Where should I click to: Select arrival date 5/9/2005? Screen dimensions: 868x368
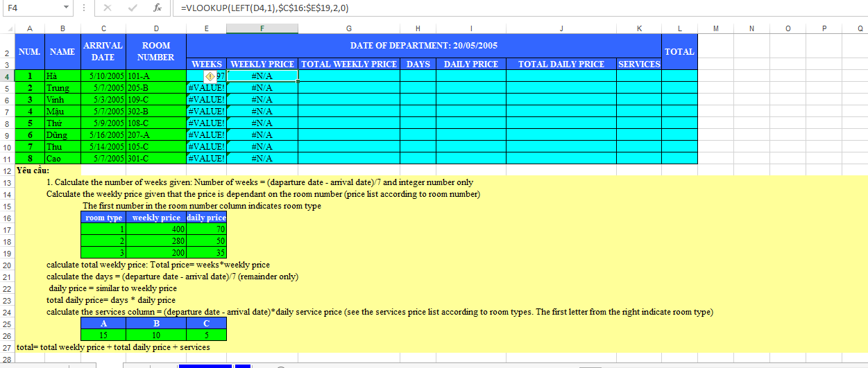click(x=103, y=123)
